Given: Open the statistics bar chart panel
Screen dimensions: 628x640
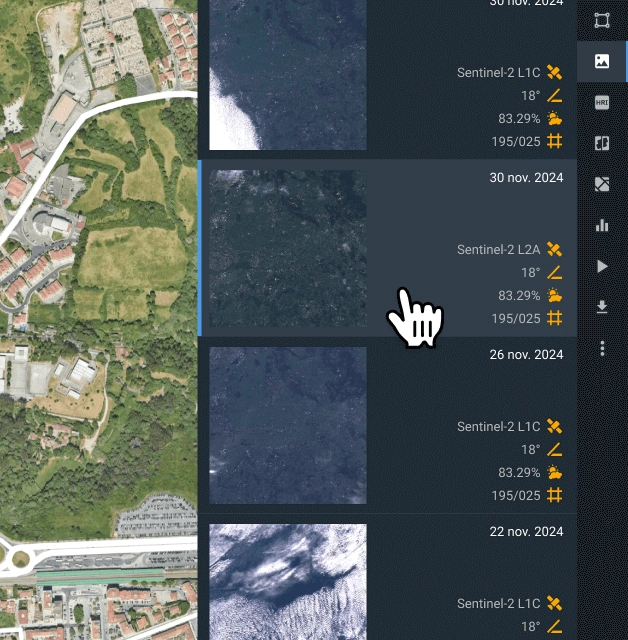Looking at the screenshot, I should coord(602,225).
